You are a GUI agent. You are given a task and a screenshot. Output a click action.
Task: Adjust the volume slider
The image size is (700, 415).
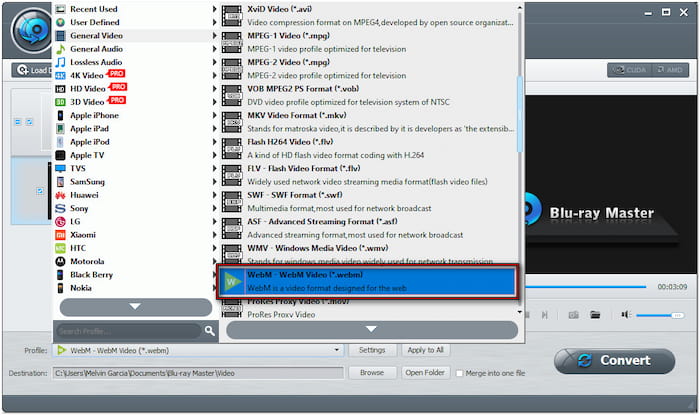click(660, 315)
